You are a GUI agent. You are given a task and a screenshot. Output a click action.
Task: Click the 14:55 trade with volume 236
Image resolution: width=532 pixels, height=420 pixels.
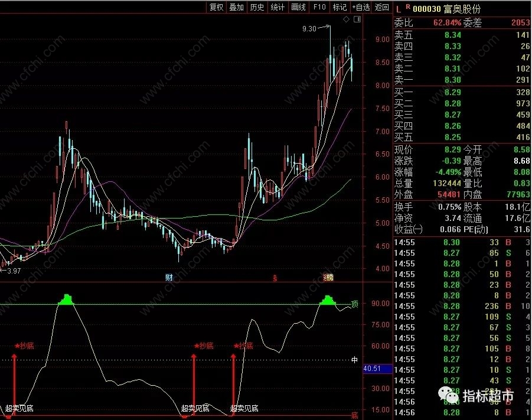(x=461, y=306)
